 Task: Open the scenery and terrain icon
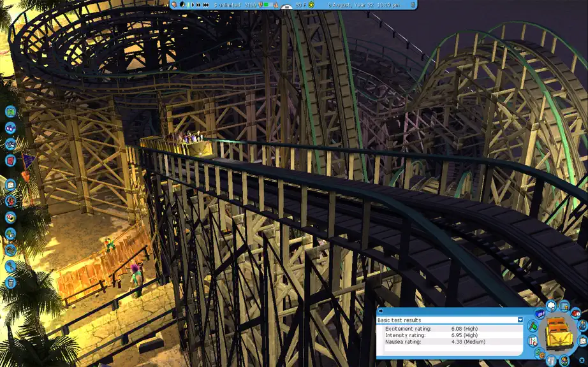pos(10,233)
